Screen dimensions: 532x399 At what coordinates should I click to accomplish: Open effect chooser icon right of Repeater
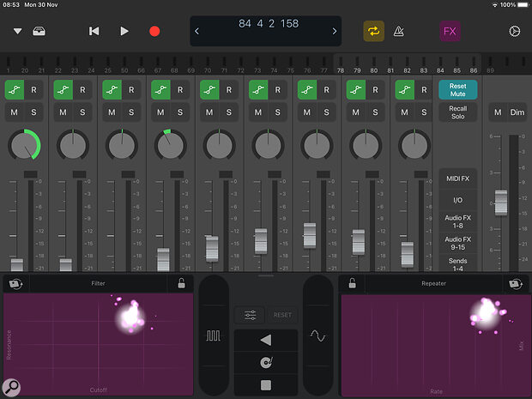516,284
